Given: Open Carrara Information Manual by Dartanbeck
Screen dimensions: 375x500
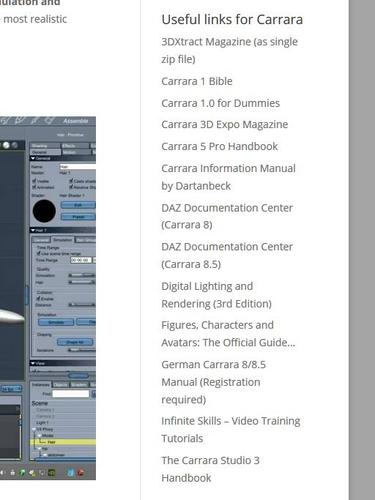Looking at the screenshot, I should pos(228,177).
